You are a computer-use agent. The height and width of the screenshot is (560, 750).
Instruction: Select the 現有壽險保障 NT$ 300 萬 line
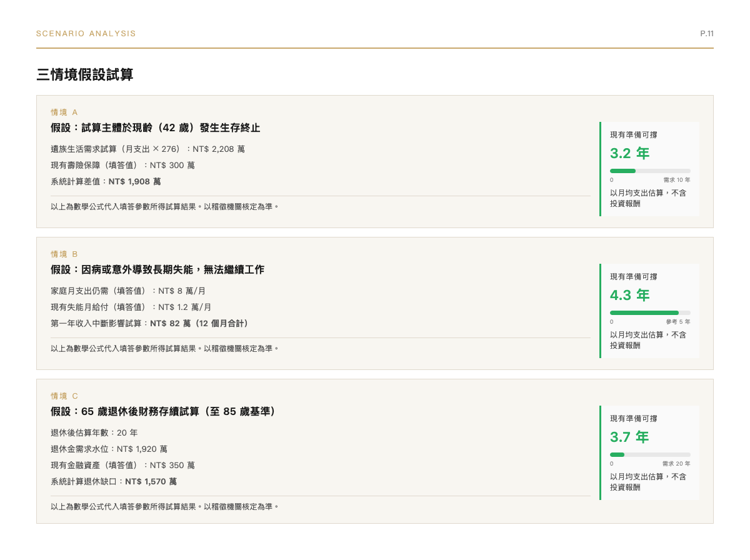pyautogui.click(x=121, y=166)
